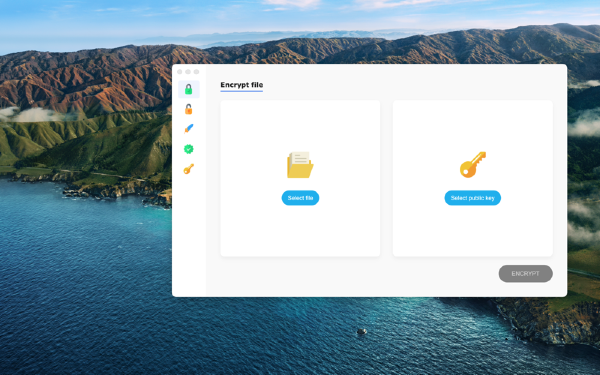Click the large orange key icon
Viewport: 600px width, 375px height.
pyautogui.click(x=473, y=165)
